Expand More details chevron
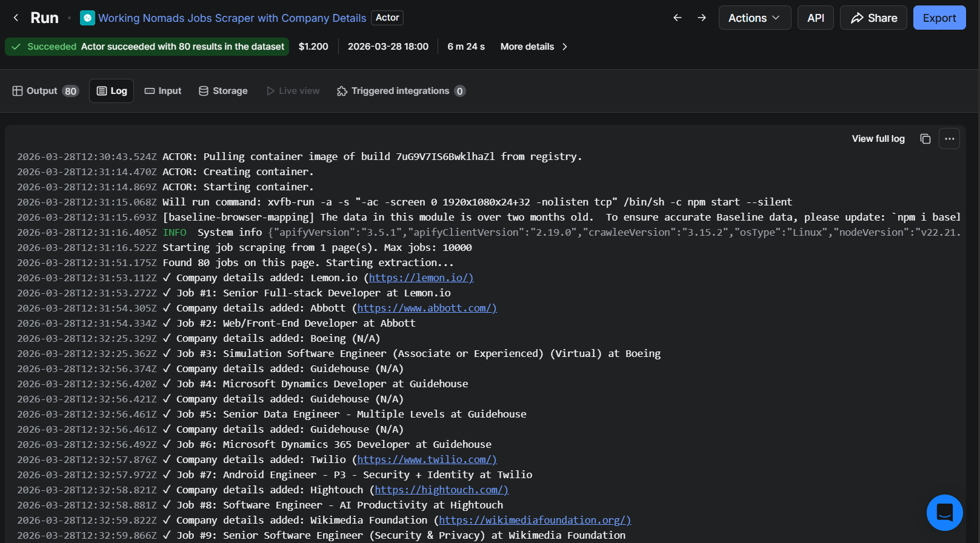980x543 pixels. (565, 47)
